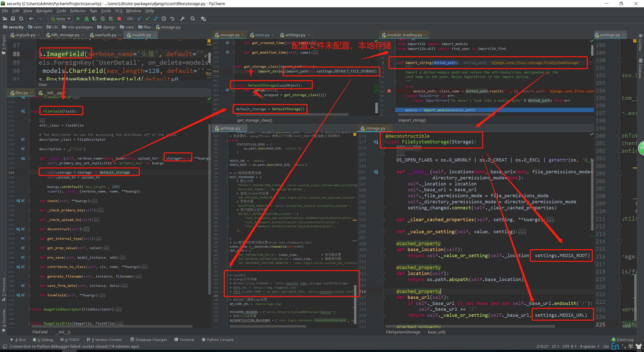Expand the folded check method in files.py

click(x=29, y=201)
